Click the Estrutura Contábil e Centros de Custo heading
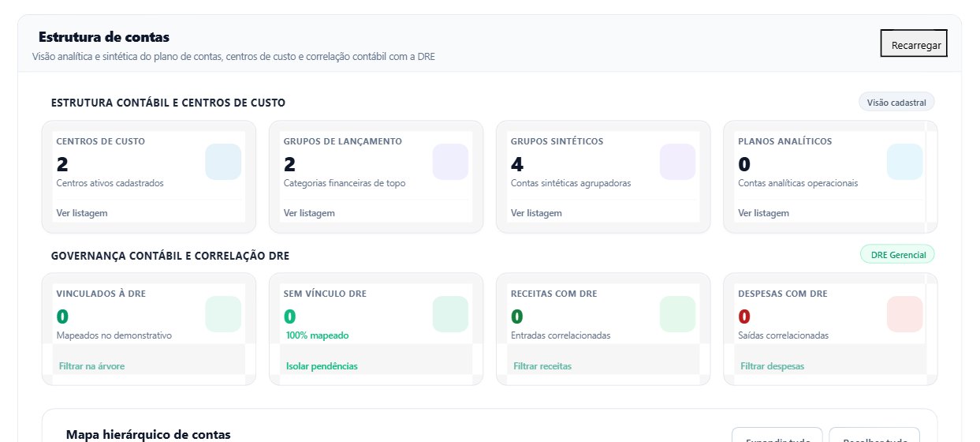 pos(168,103)
